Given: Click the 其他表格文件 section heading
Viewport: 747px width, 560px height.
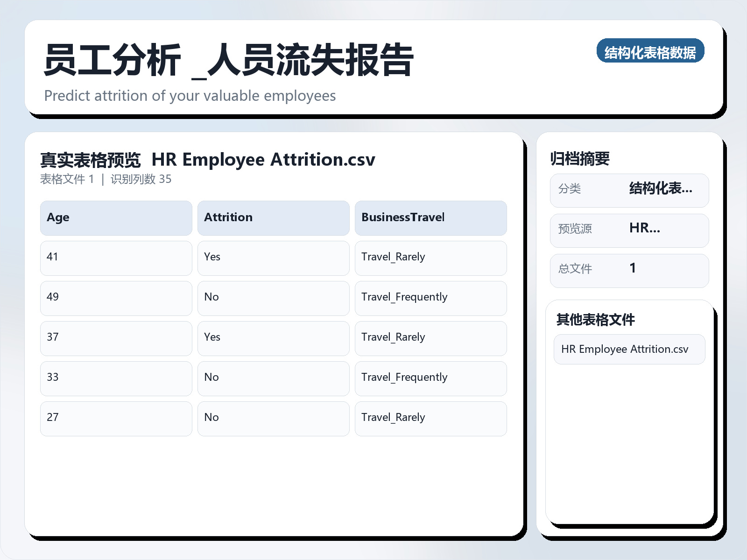Looking at the screenshot, I should 596,320.
